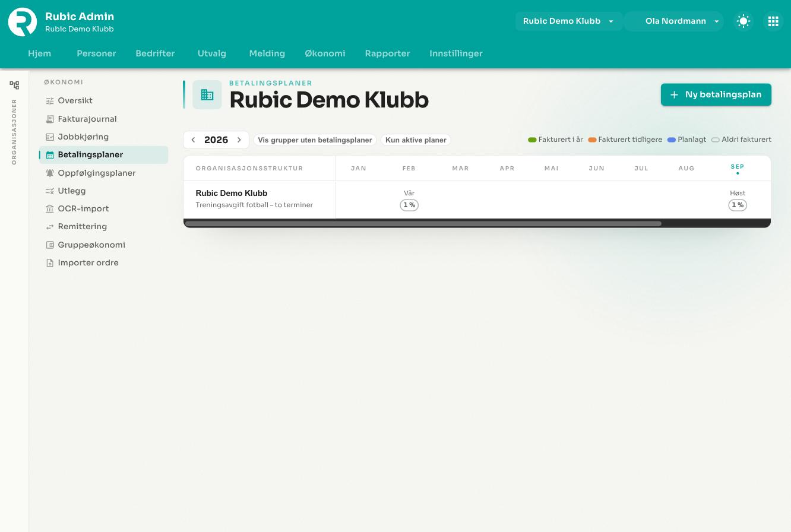Click the Oversikt sliders icon
The height and width of the screenshot is (532, 791).
(50, 101)
